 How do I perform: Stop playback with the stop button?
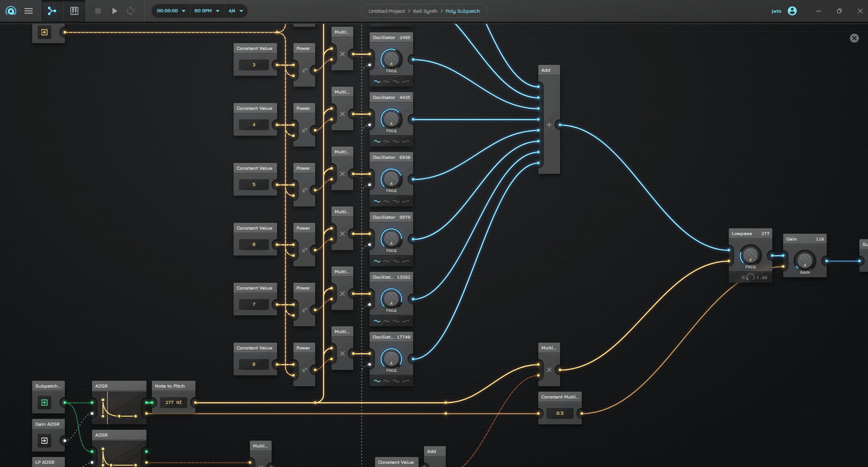(x=98, y=11)
